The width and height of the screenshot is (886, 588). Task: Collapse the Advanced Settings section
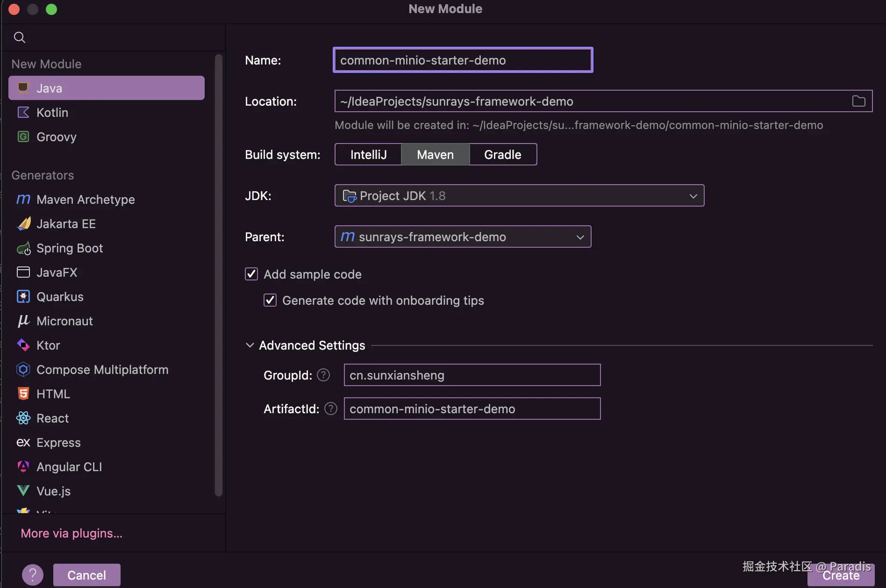(x=250, y=345)
